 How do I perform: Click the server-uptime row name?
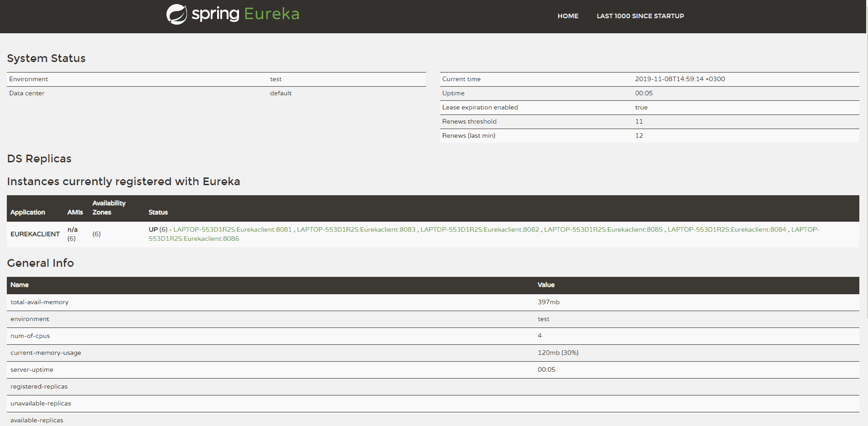coord(32,369)
